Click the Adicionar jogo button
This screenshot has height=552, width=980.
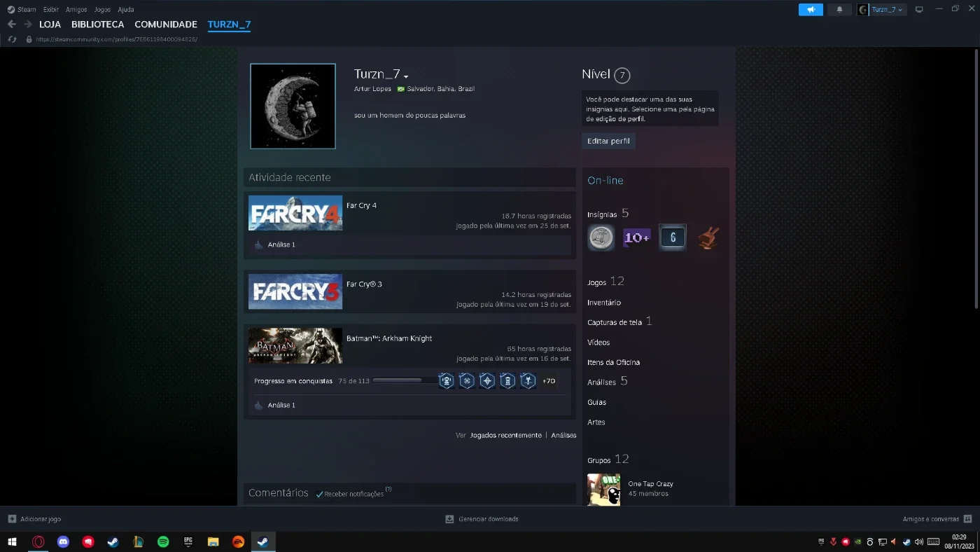34,519
